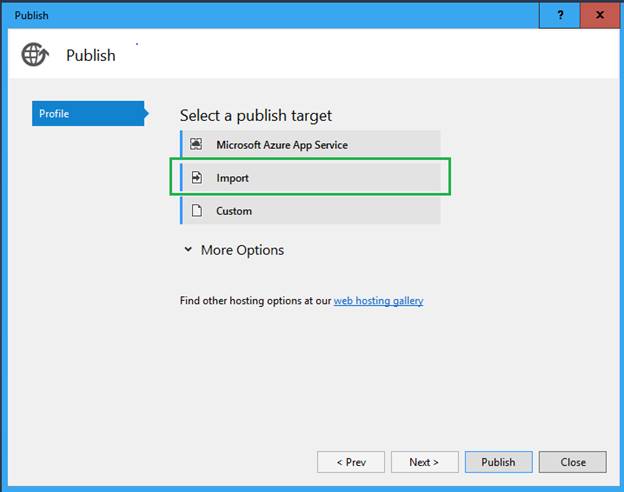Open the web hosting gallery link
Viewport: 624px width, 492px height.
pyautogui.click(x=378, y=300)
